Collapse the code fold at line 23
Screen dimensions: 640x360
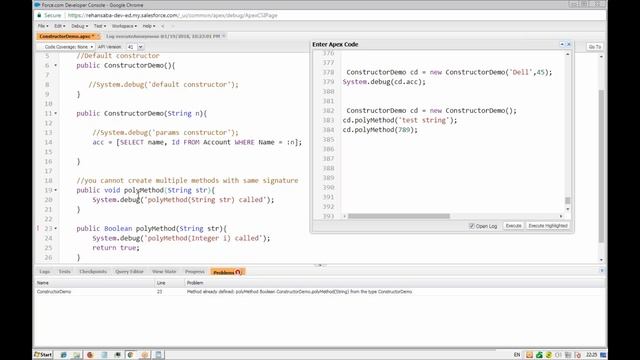pos(56,229)
